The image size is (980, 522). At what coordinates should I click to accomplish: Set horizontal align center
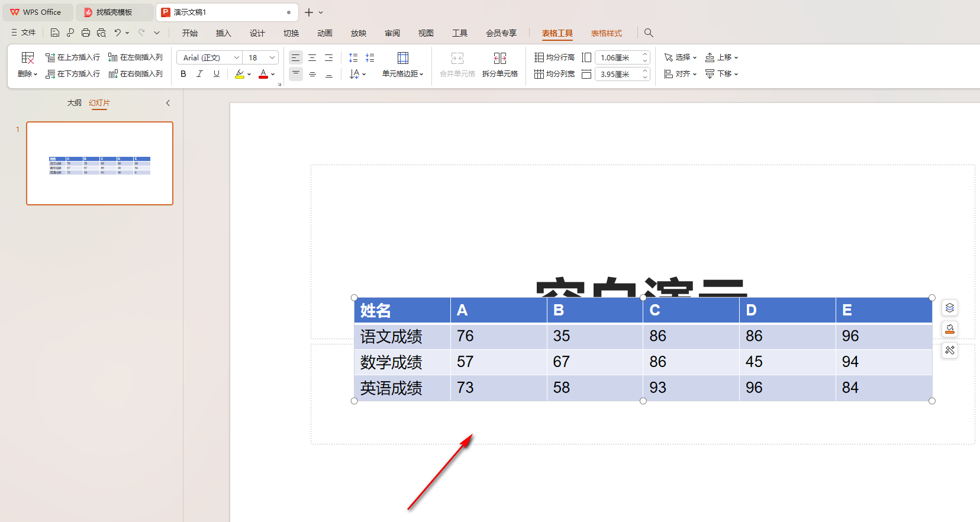(x=312, y=57)
